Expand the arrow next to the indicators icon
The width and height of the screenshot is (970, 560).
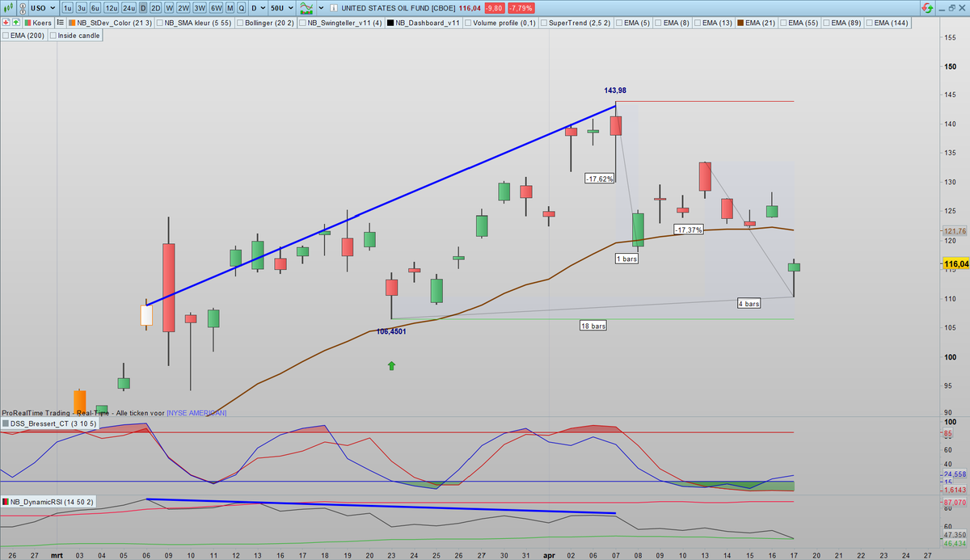coord(321,8)
